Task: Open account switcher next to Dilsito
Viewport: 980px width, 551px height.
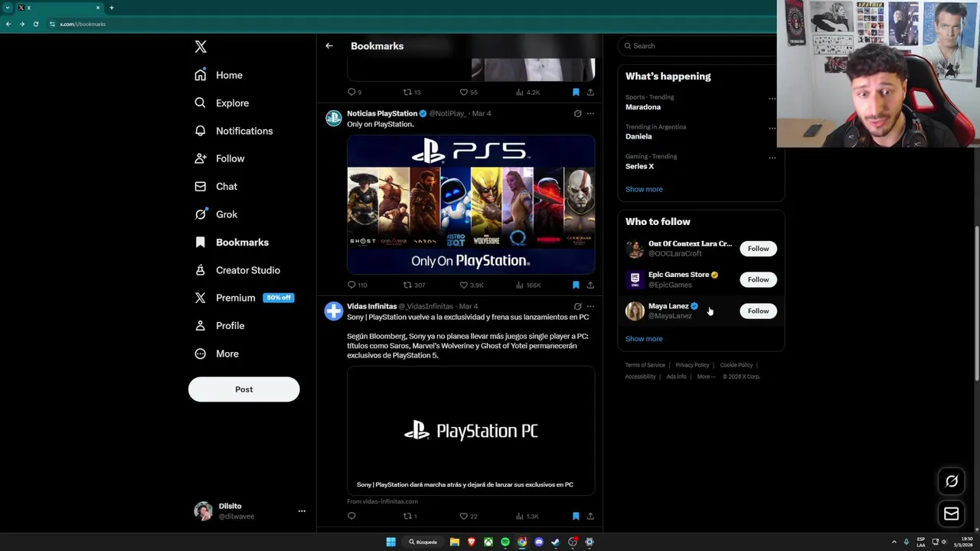Action: pos(302,511)
